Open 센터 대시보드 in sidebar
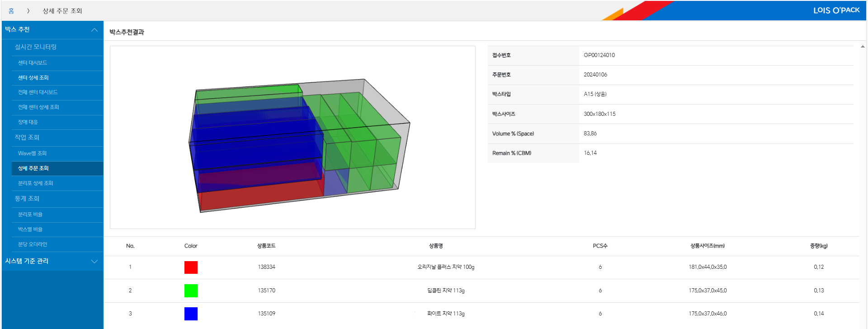The width and height of the screenshot is (868, 329). click(x=33, y=63)
